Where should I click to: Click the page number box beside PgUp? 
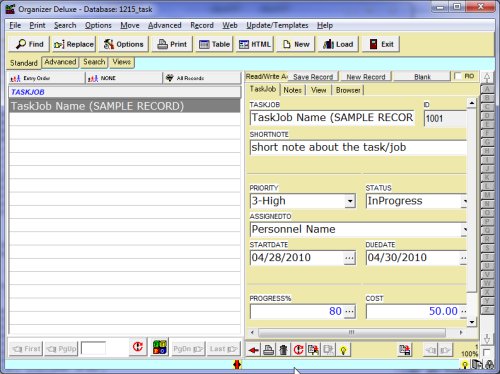tap(93, 349)
